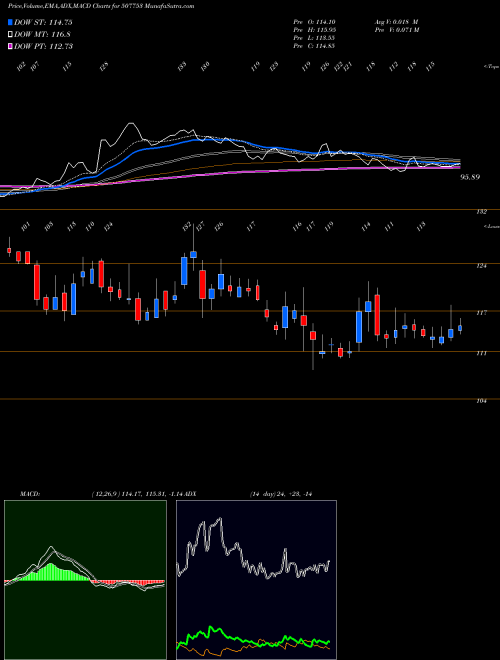Click the 107 label in the tops row
The height and width of the screenshot is (660, 500).
[x=35, y=66]
